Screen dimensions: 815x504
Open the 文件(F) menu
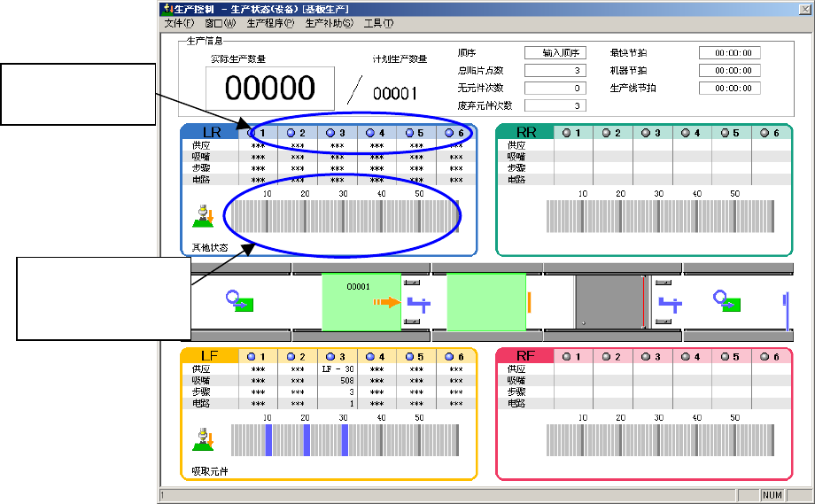pyautogui.click(x=179, y=23)
